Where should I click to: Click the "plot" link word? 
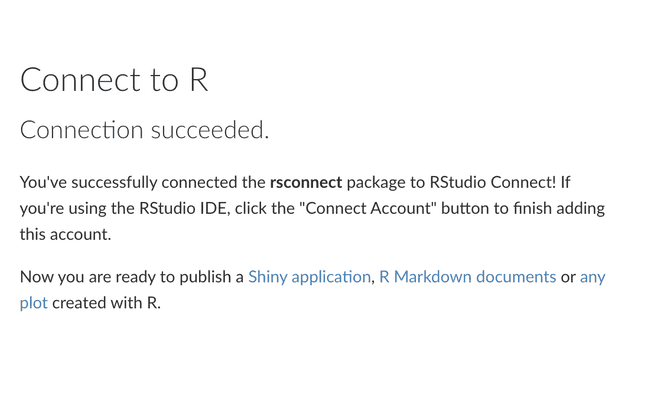(x=34, y=303)
